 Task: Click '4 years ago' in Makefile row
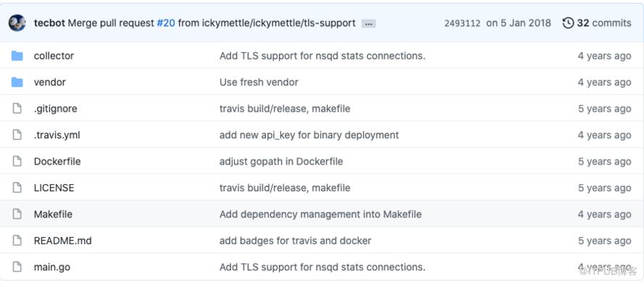click(604, 214)
